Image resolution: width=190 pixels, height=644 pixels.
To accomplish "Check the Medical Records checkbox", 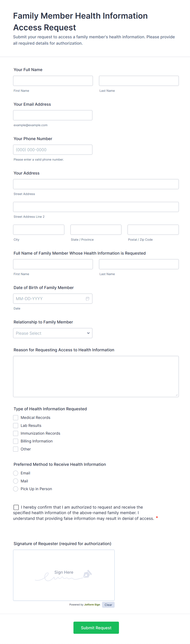I will pyautogui.click(x=16, y=417).
